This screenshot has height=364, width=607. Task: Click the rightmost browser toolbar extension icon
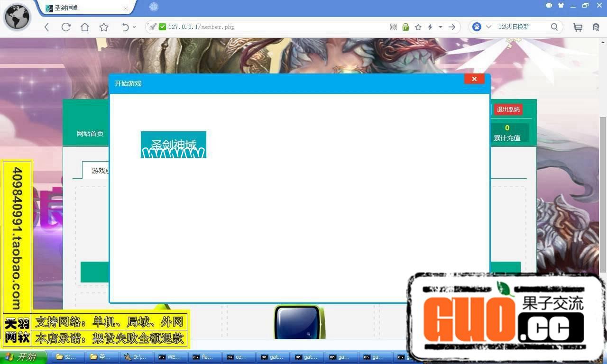point(596,27)
